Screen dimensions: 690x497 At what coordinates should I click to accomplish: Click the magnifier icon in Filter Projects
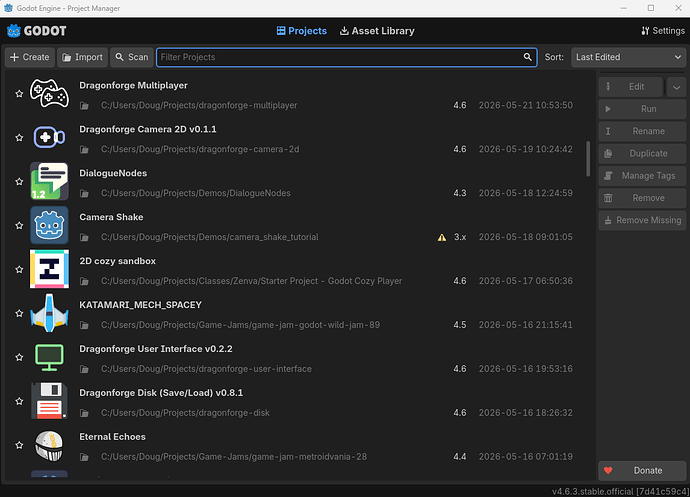coord(527,57)
